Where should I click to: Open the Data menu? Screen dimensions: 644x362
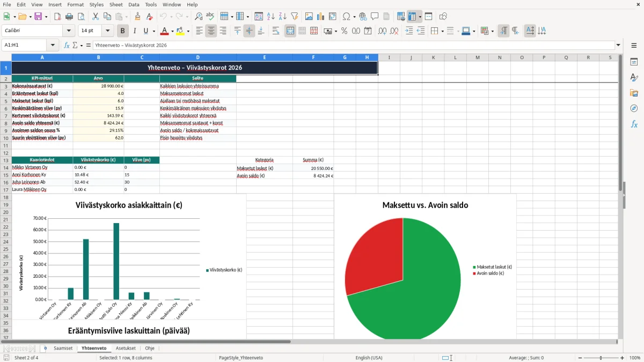pyautogui.click(x=134, y=4)
